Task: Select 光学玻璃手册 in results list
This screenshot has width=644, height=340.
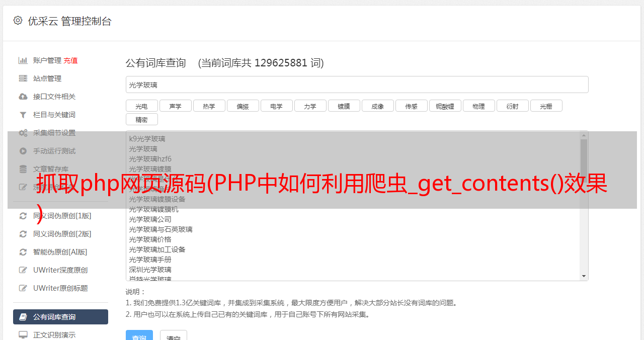Action: coord(150,260)
